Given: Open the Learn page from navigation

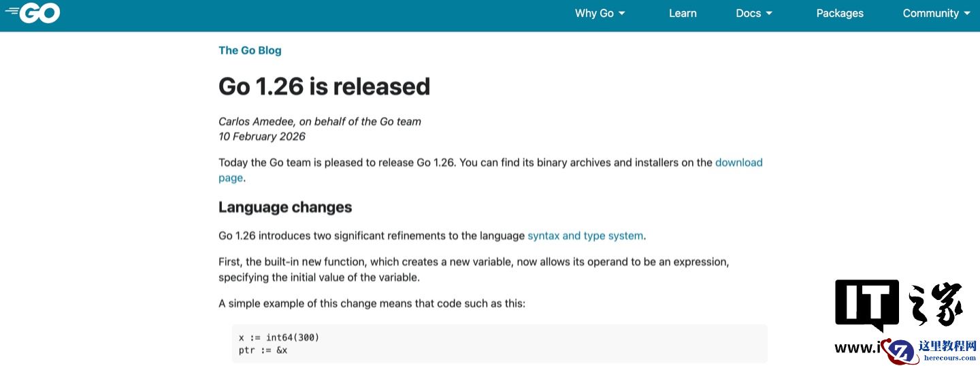Looking at the screenshot, I should coord(683,13).
